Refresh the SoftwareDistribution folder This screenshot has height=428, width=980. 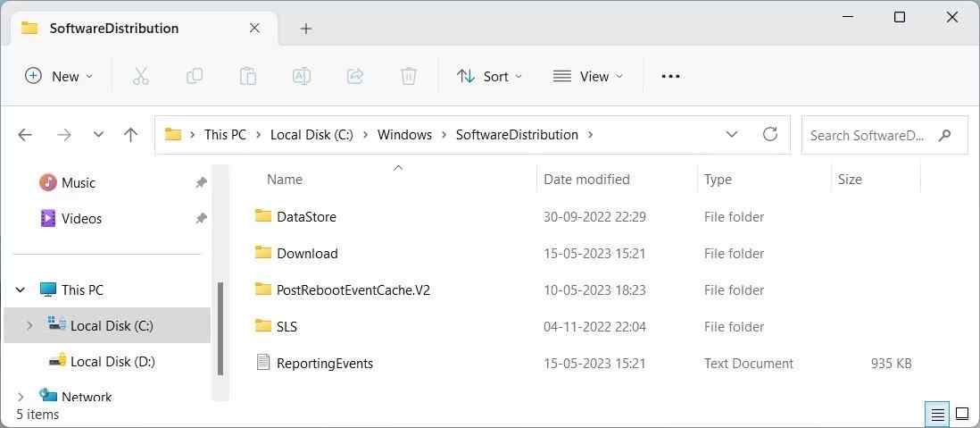[770, 135]
